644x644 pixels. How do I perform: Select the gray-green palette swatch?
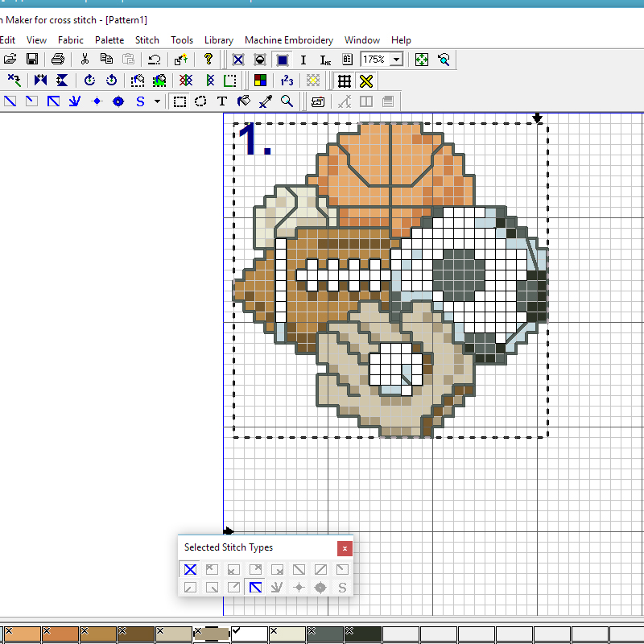(x=325, y=634)
